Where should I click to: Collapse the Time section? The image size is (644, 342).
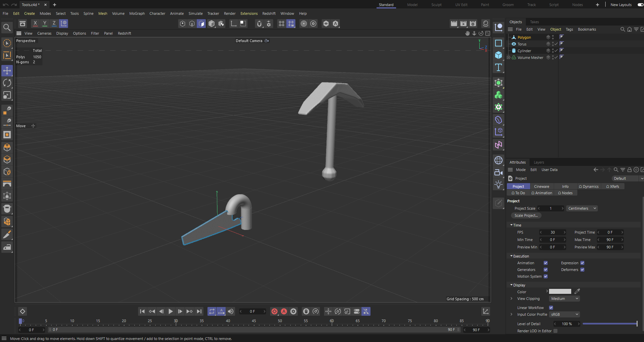tap(511, 225)
